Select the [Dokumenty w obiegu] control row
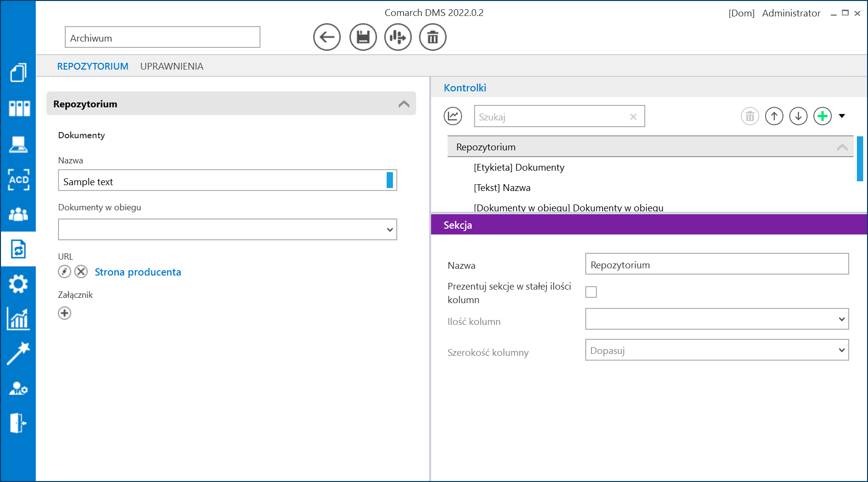Screen dimensions: 868x482 pos(568,207)
